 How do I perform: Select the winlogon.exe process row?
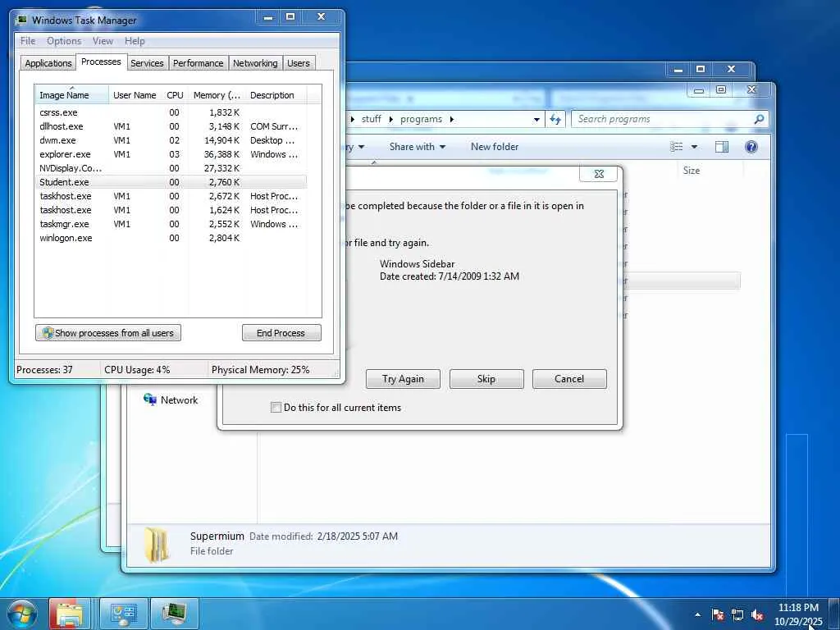click(171, 238)
